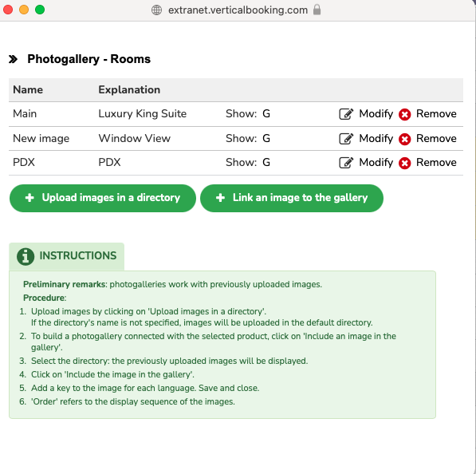Screen dimensions: 476x474
Task: Click the pencil edit icon for New image row
Action: pos(346,139)
